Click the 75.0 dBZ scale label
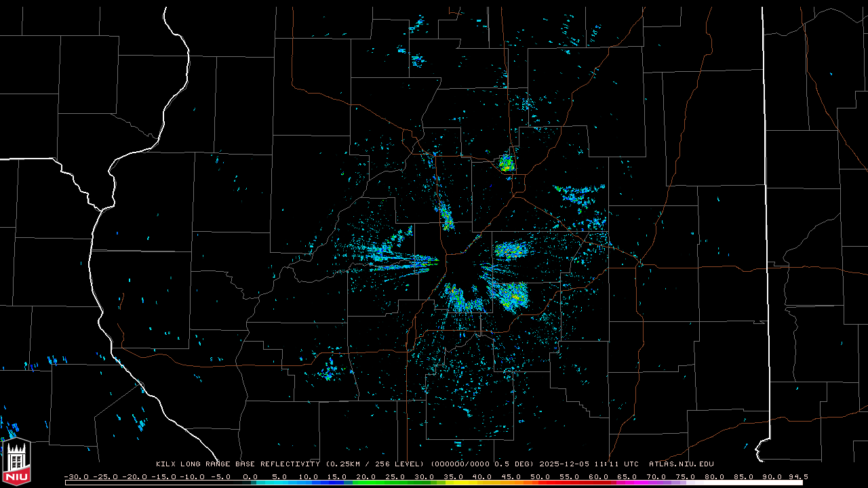The width and height of the screenshot is (868, 488). (x=685, y=477)
